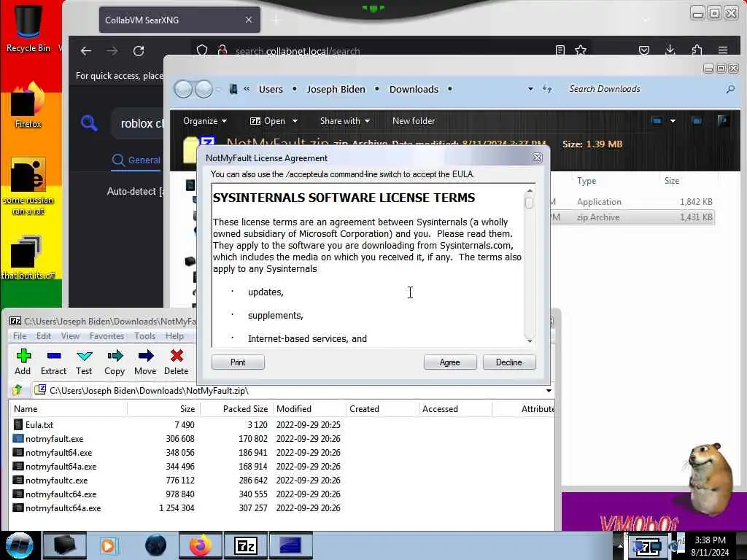The height and width of the screenshot is (560, 747).
Task: Switch to the General tab on the SearXNG page
Action: point(136,160)
